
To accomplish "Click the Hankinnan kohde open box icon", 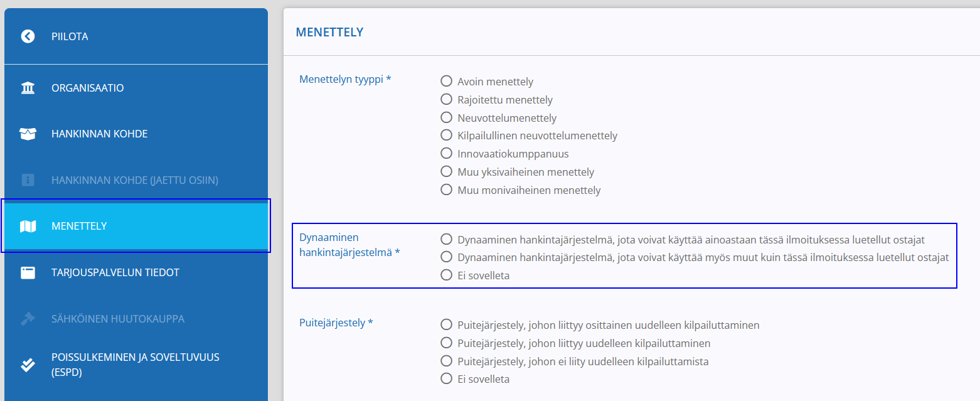I will point(28,134).
